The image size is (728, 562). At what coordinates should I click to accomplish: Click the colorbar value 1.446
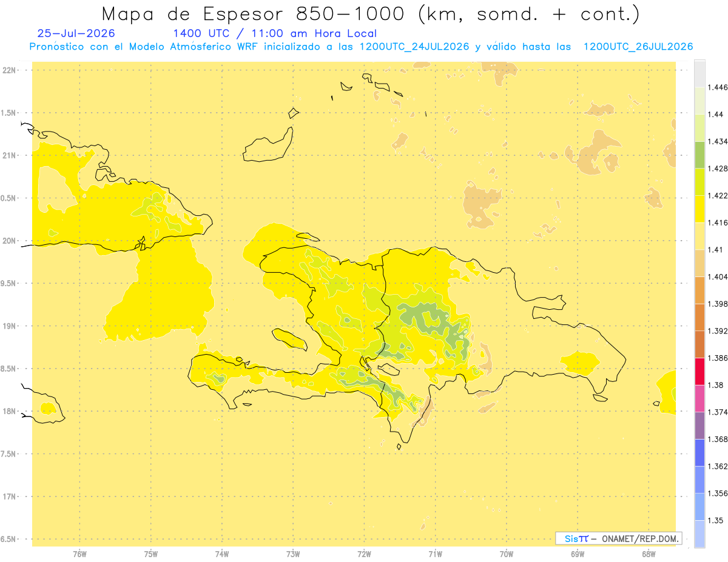coord(717,87)
